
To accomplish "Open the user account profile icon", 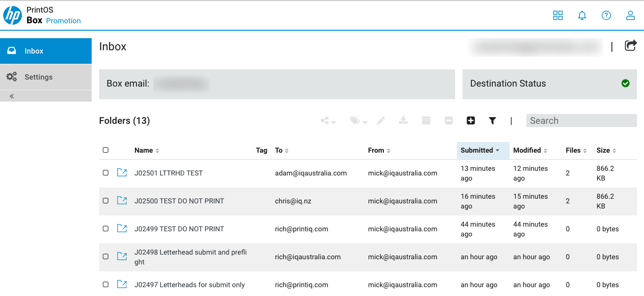I will tap(631, 15).
